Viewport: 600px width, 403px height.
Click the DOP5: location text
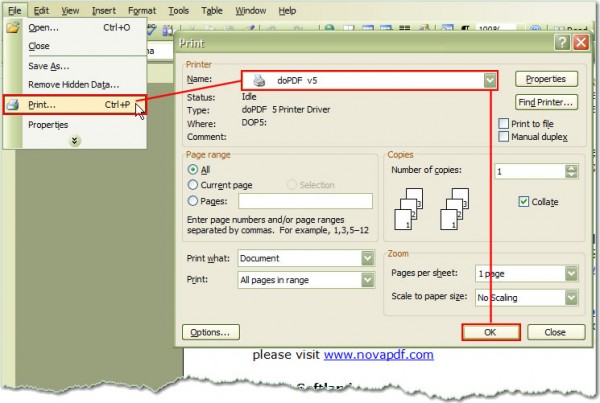[x=254, y=123]
